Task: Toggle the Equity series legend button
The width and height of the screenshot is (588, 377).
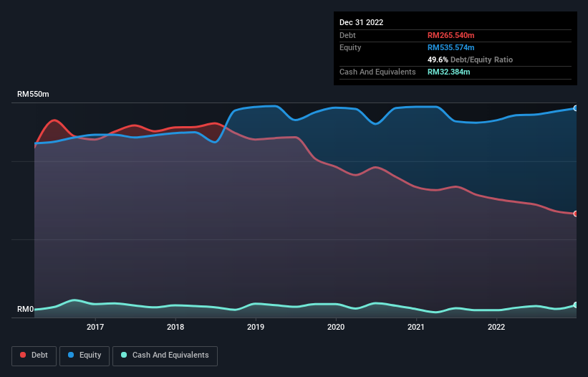Action: point(85,355)
